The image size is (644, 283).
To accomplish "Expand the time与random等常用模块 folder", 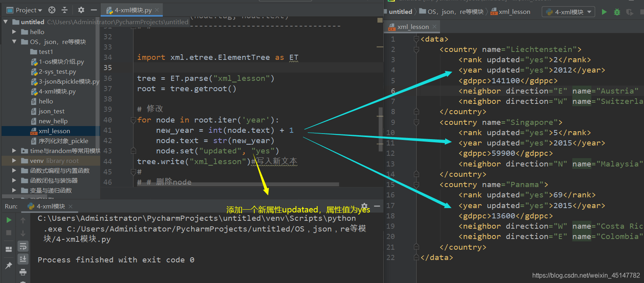I will pos(14,151).
